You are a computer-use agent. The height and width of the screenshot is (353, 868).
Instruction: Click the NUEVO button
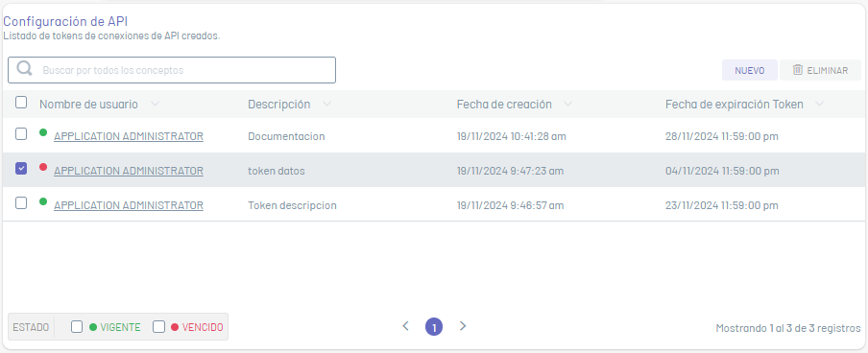pos(750,70)
